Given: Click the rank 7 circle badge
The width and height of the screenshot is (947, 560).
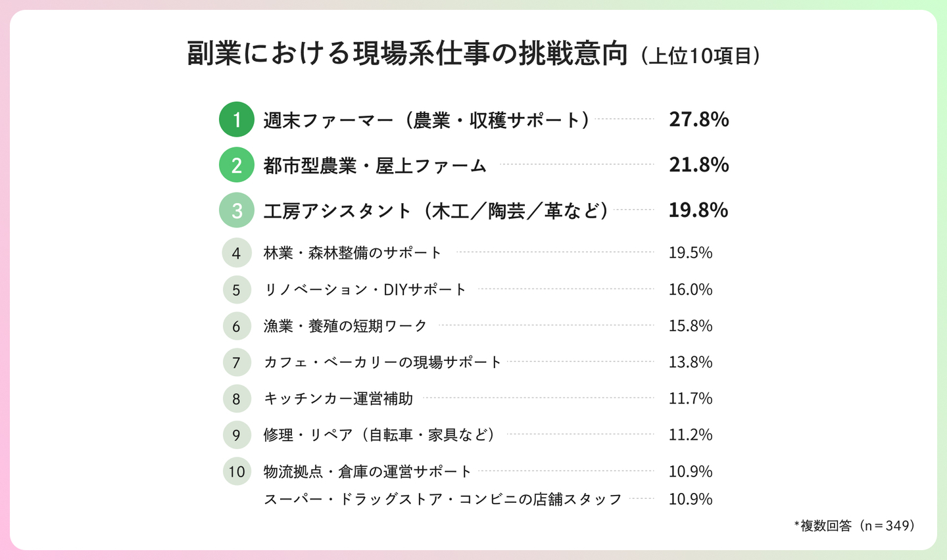Looking at the screenshot, I should click(237, 362).
